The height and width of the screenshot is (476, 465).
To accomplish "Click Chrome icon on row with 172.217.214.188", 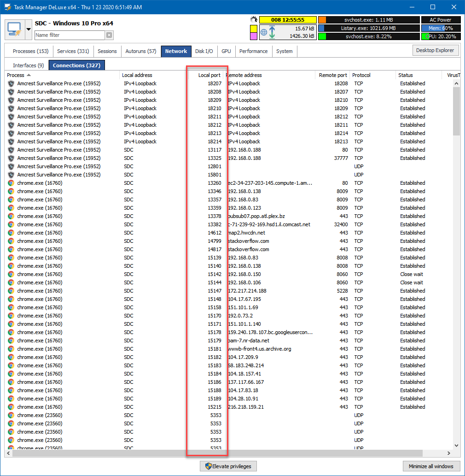I will pos(11,291).
